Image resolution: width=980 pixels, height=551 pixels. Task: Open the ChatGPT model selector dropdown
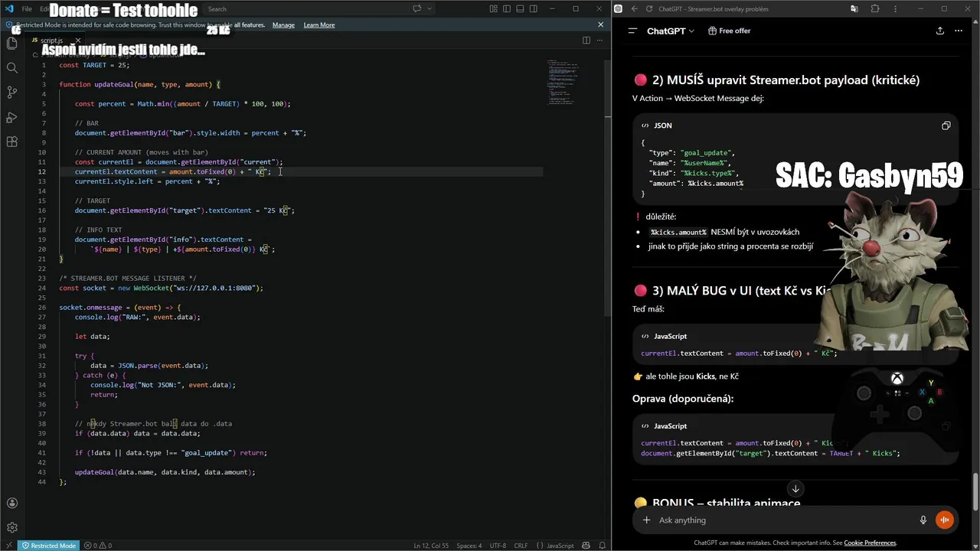[671, 31]
